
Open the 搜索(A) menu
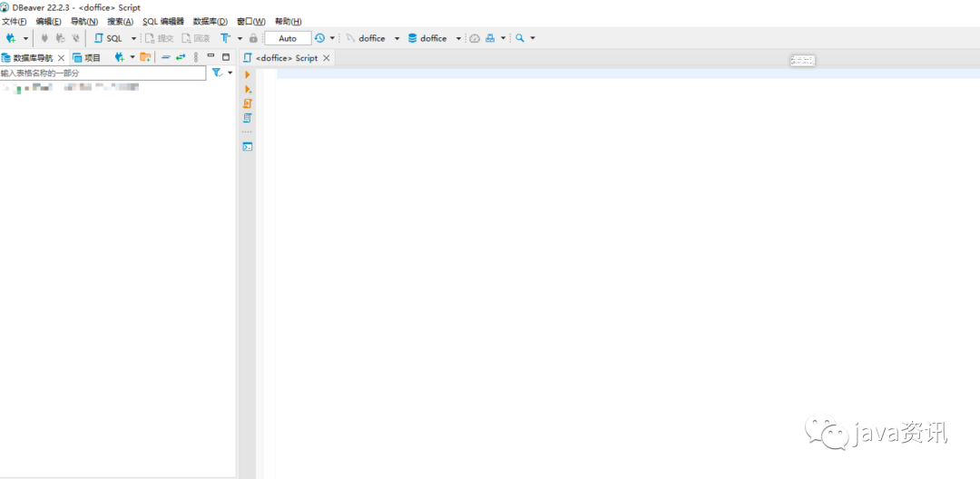click(x=120, y=21)
